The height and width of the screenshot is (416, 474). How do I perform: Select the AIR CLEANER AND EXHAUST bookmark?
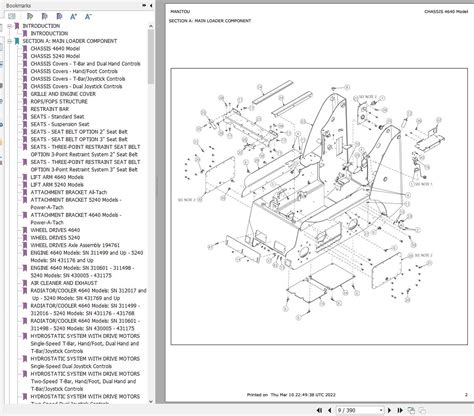coord(64,283)
